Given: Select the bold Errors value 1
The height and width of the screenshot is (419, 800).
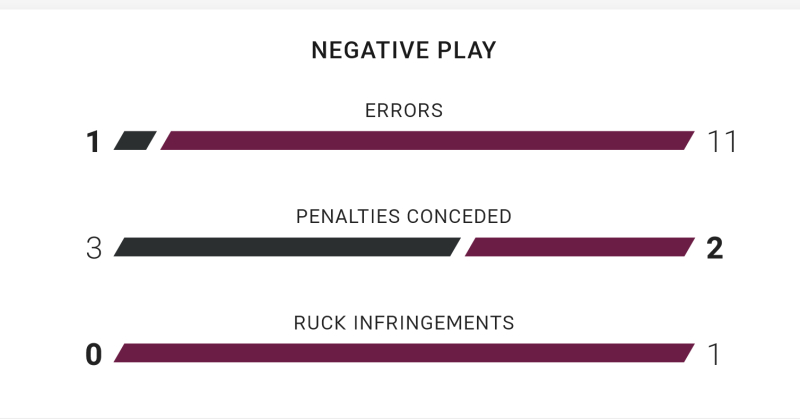Looking at the screenshot, I should pyautogui.click(x=93, y=142).
